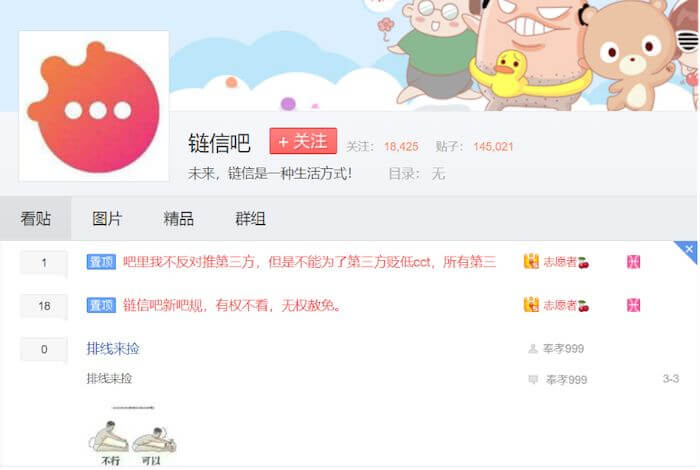Click pink badge icon in first post row

[633, 262]
